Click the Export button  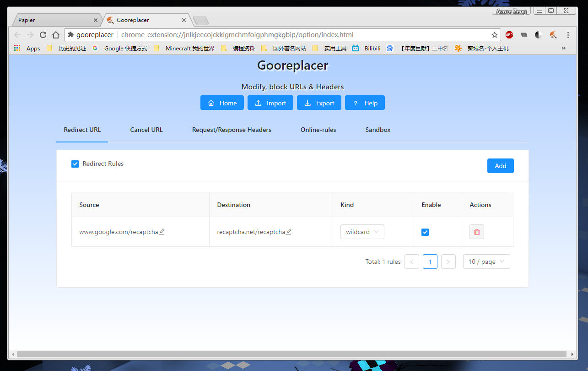319,103
